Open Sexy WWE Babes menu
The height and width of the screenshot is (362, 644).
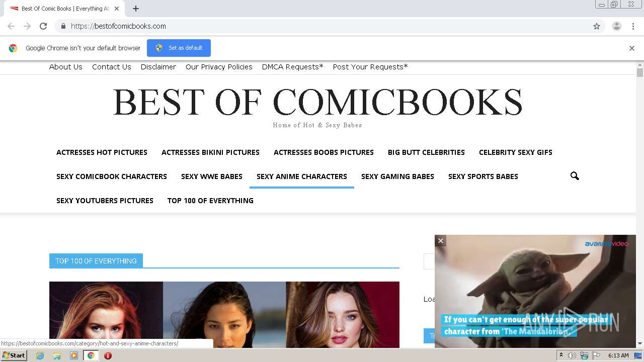pos(212,176)
